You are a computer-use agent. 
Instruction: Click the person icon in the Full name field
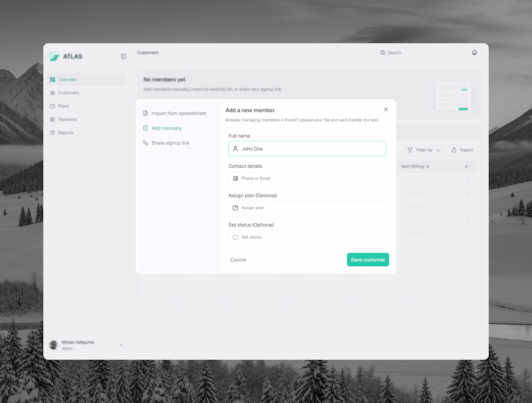[x=236, y=148]
